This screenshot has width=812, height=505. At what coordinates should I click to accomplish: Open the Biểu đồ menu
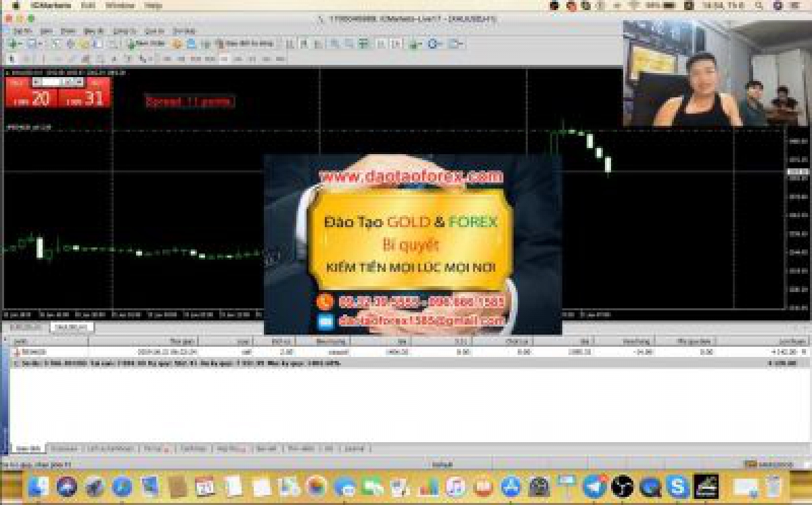click(x=93, y=31)
